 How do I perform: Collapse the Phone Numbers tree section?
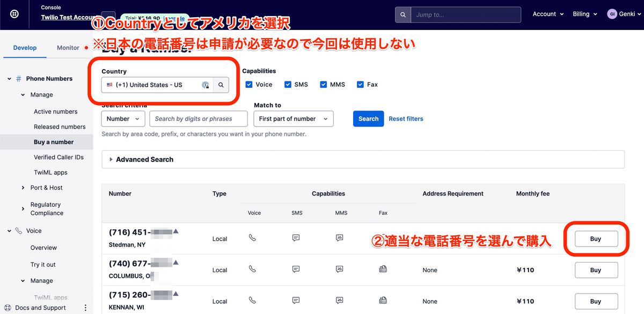click(x=9, y=79)
